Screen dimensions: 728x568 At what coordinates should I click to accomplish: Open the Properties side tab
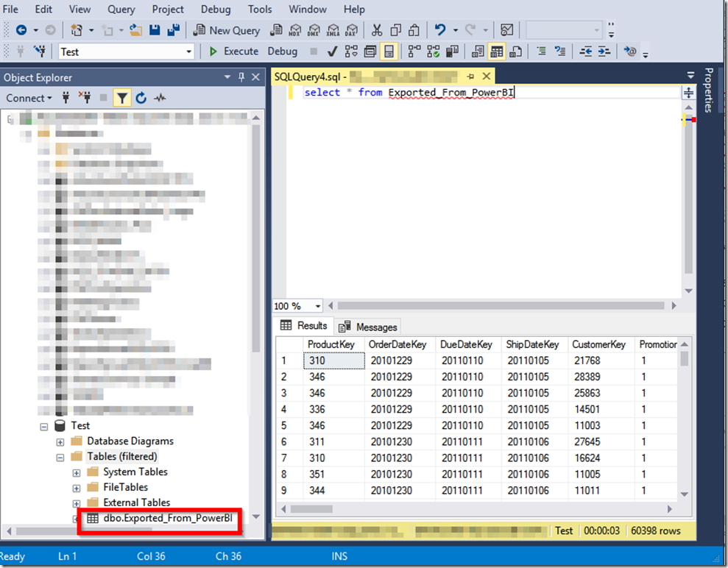click(x=709, y=90)
